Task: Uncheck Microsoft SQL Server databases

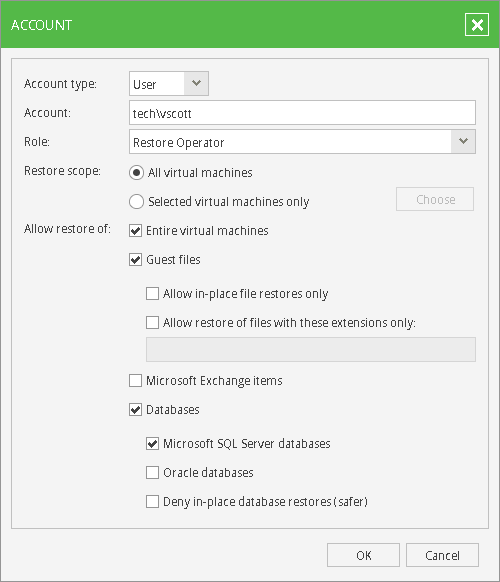Action: [x=152, y=444]
